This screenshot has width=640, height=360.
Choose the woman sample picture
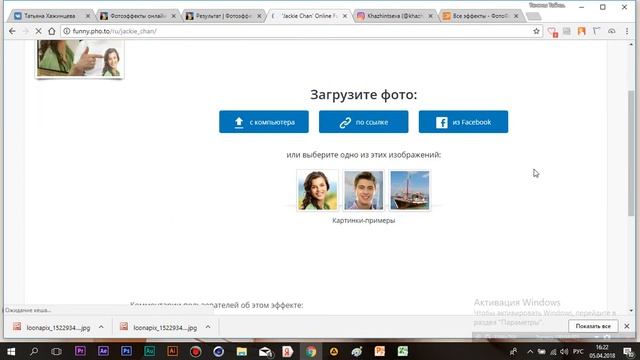[318, 190]
